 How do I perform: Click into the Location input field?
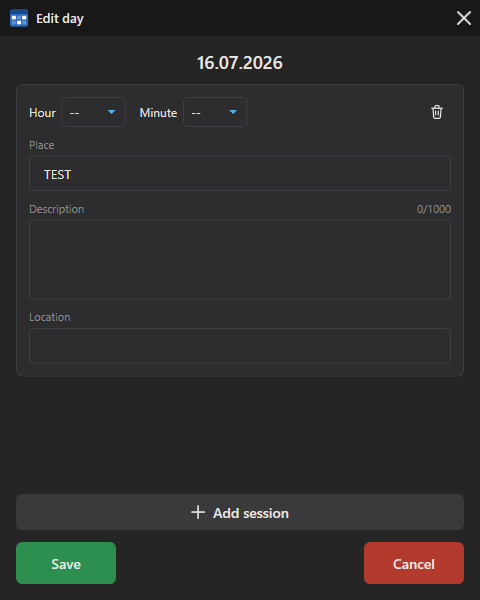pos(240,346)
